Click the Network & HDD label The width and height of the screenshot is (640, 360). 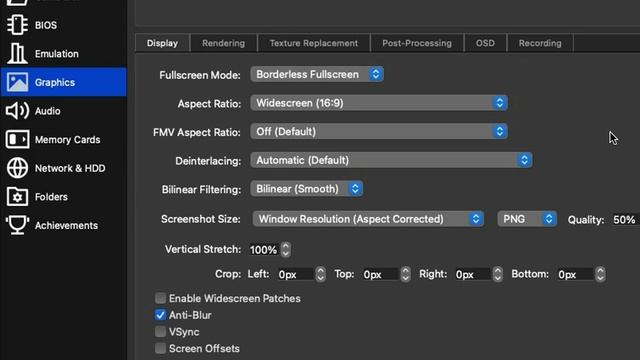pyautogui.click(x=70, y=168)
